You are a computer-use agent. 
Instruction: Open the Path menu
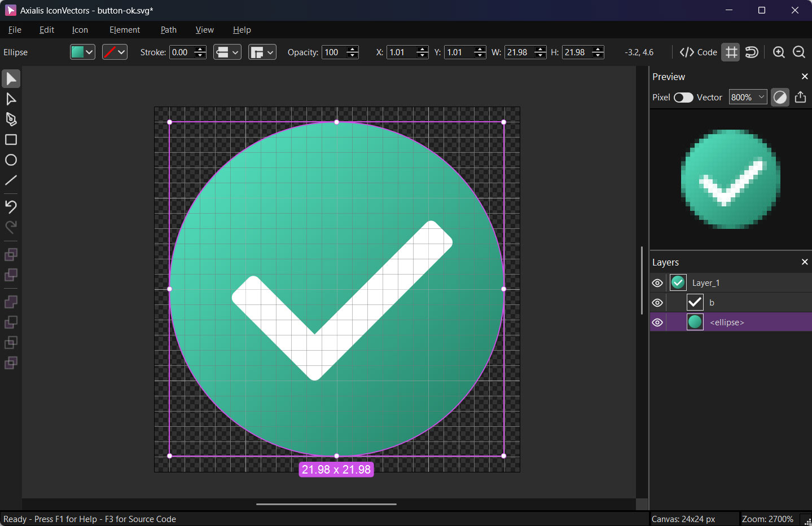[168, 30]
